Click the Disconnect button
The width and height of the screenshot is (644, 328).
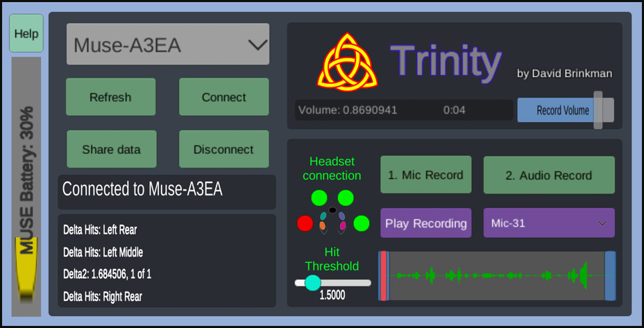click(x=224, y=149)
